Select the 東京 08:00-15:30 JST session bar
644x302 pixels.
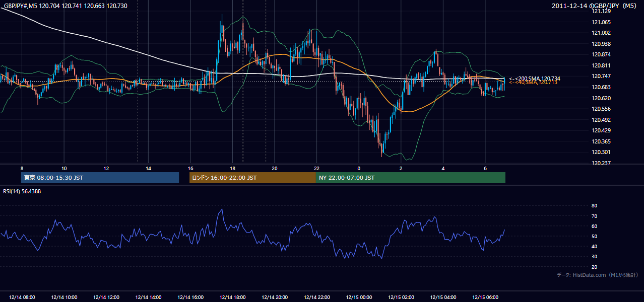(x=100, y=178)
